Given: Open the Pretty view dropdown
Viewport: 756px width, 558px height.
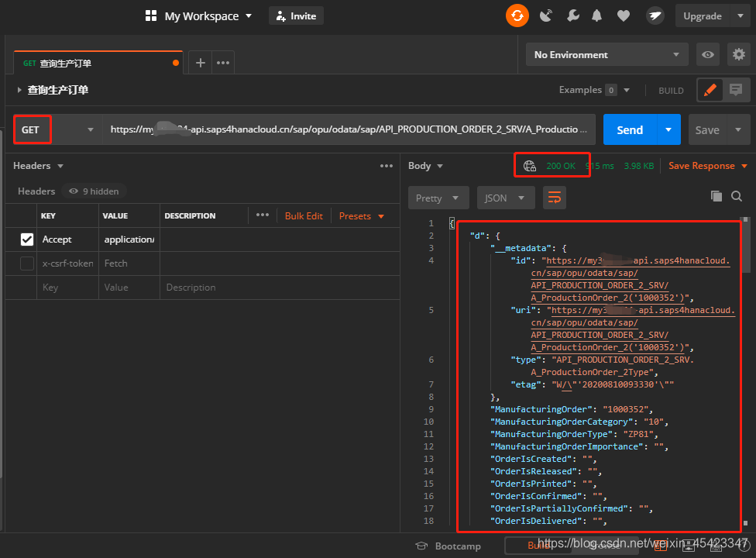Looking at the screenshot, I should (438, 198).
